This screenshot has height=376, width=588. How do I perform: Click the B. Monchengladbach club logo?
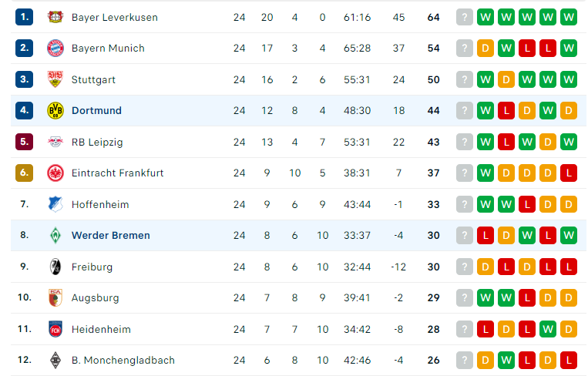[x=55, y=361]
